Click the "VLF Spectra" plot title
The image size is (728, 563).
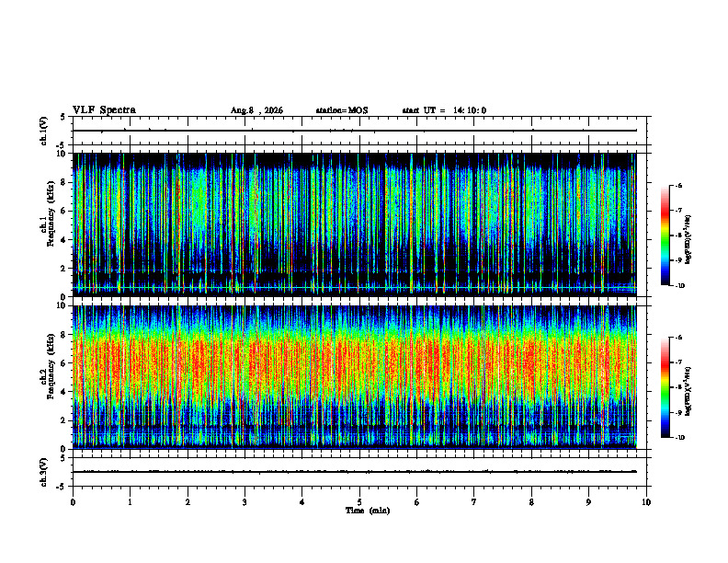104,110
